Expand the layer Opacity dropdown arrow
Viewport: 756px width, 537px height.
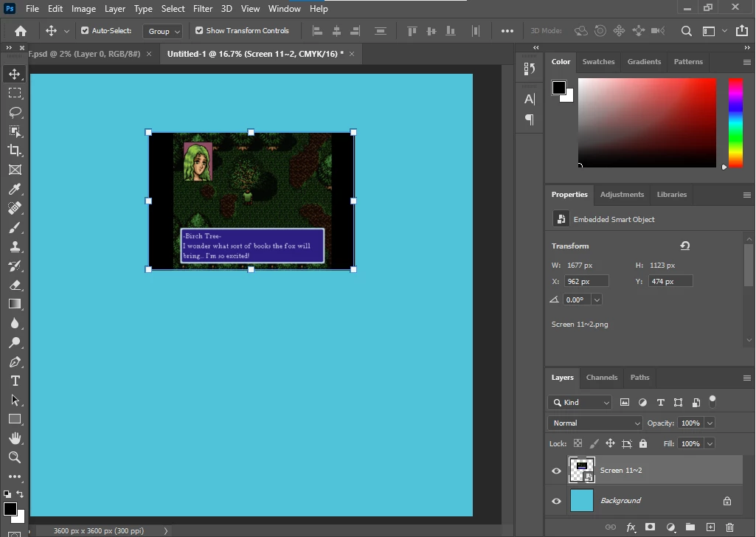pyautogui.click(x=710, y=423)
